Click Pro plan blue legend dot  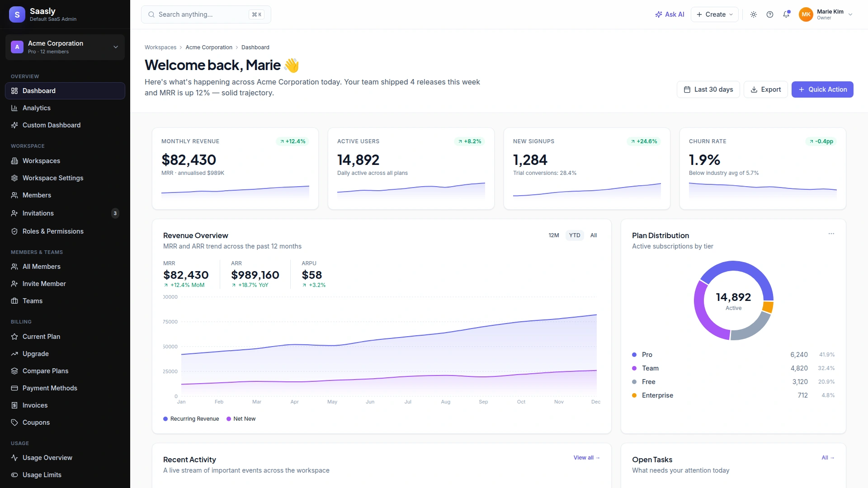pyautogui.click(x=634, y=355)
